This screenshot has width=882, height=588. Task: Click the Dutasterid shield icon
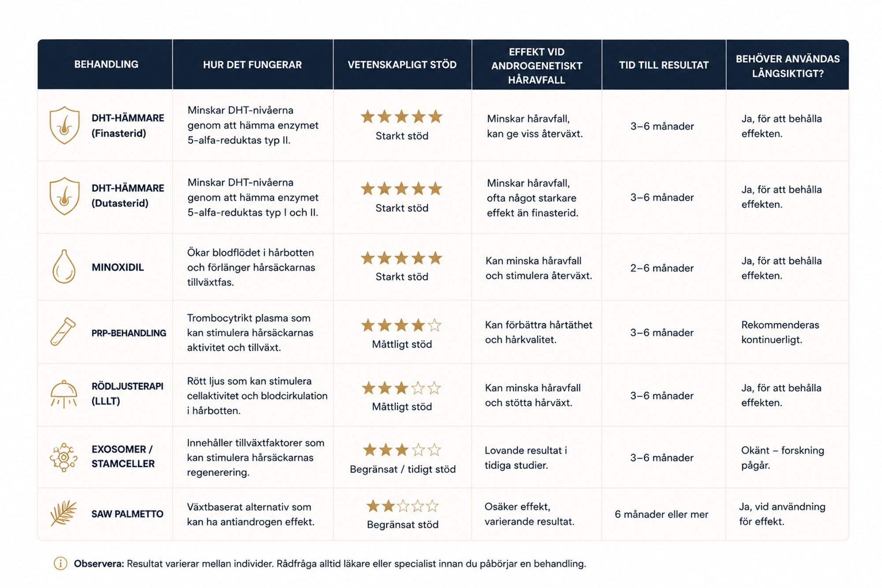[64, 196]
